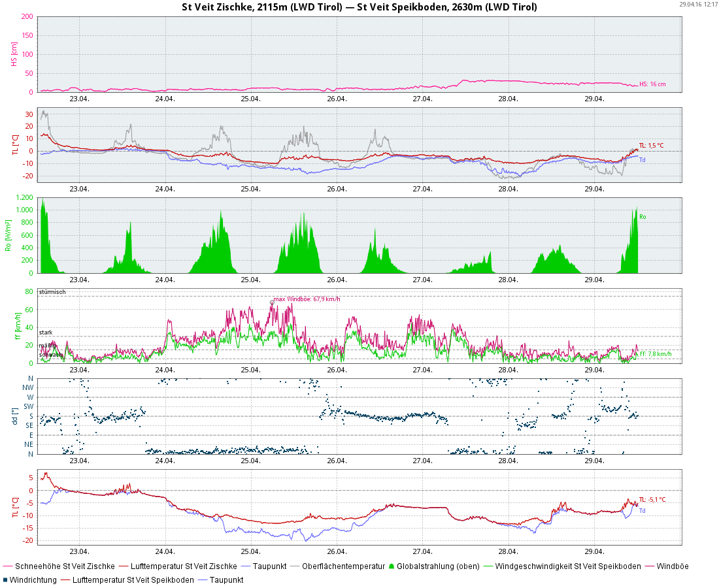Click the 'schwach' wind threshold label
The height and width of the screenshot is (588, 719).
click(x=50, y=355)
